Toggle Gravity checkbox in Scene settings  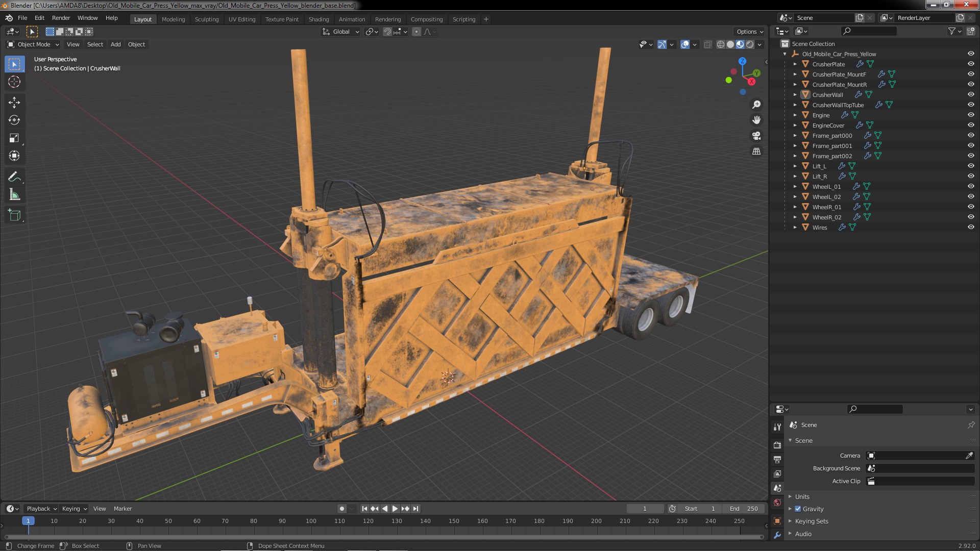point(798,509)
